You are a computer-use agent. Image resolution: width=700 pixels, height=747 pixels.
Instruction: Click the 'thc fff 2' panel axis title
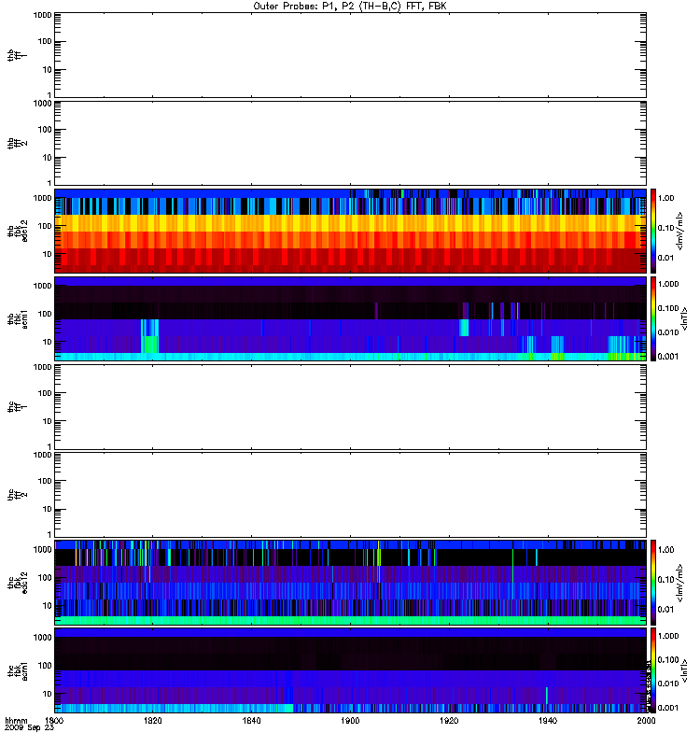17,495
